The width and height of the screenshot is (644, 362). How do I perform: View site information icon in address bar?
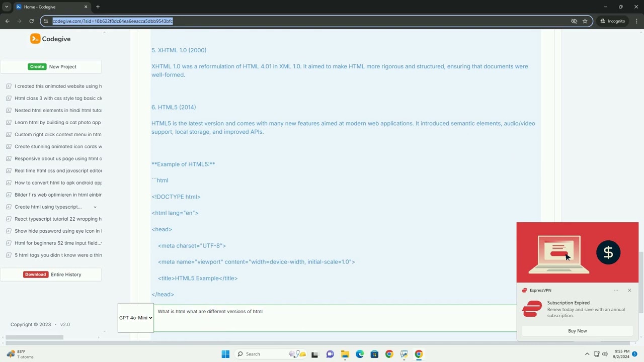pos(46,21)
